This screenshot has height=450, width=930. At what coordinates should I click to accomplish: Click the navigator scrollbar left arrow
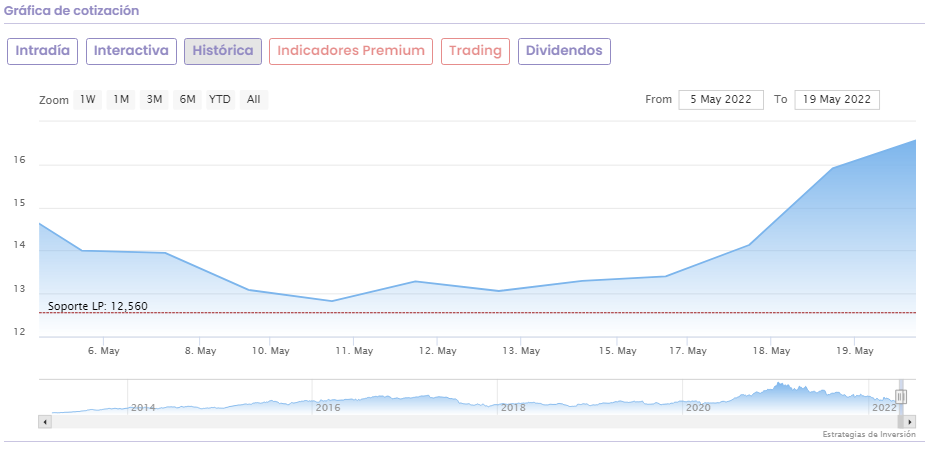44,422
